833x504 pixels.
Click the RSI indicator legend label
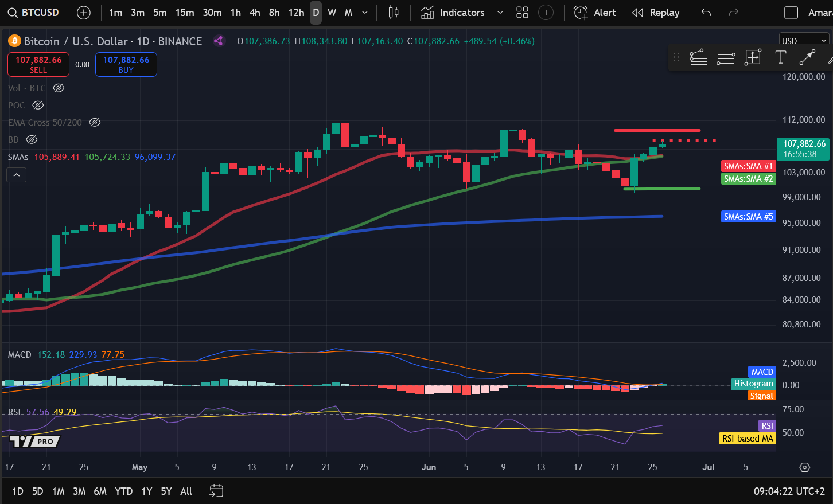click(x=14, y=412)
